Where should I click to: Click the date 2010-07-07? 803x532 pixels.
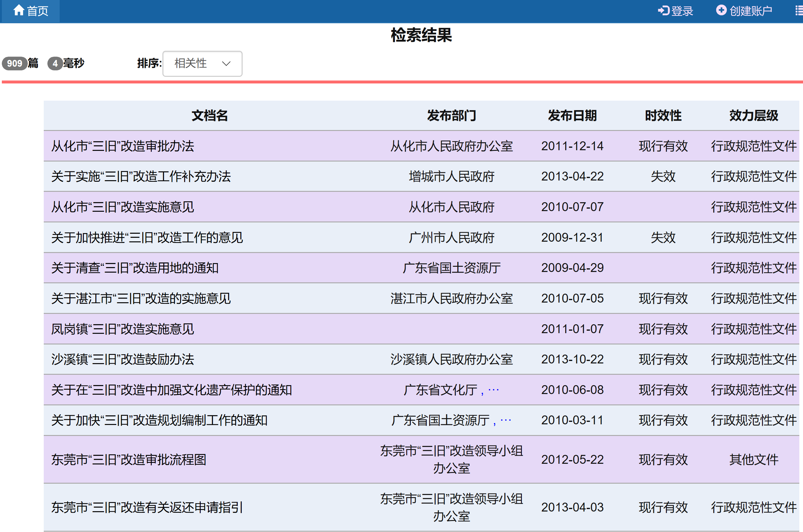(572, 207)
